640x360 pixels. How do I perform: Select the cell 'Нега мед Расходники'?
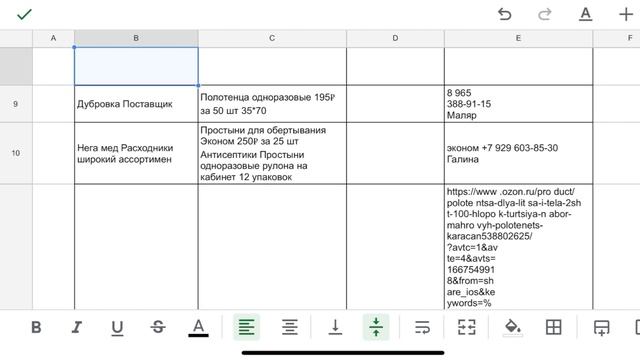tap(136, 153)
